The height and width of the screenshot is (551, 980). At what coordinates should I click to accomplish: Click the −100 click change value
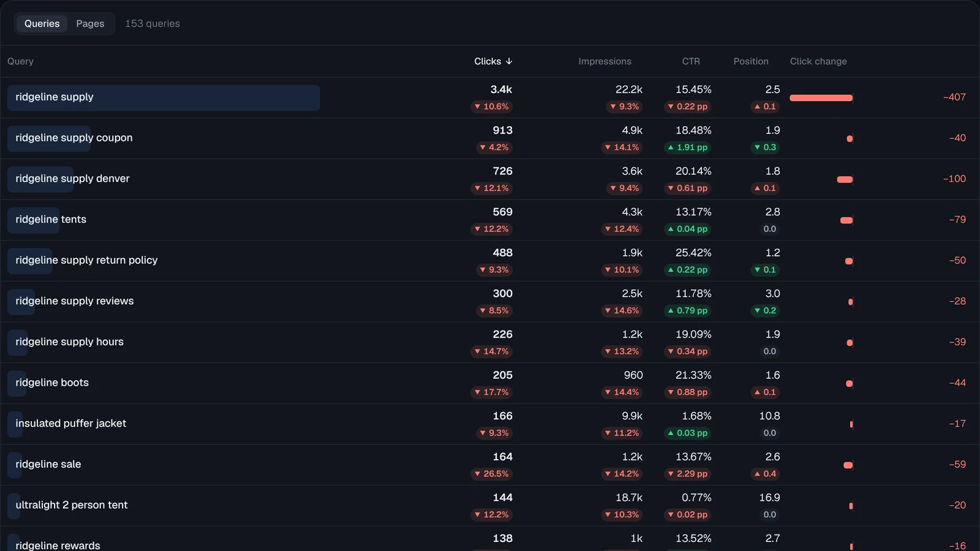(x=954, y=179)
